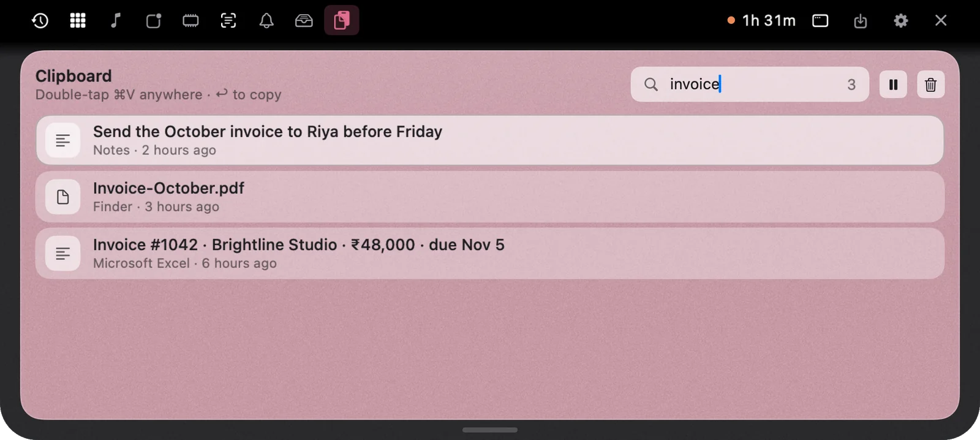980x440 pixels.
Task: Pause clipboard capture with pause button
Action: (893, 84)
